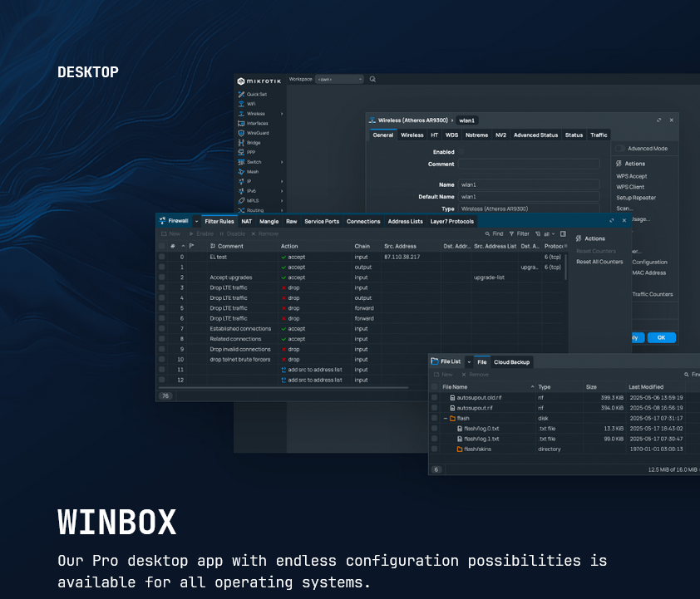Image resolution: width=700 pixels, height=599 pixels.
Task: Click the File List folder icon
Action: [434, 361]
